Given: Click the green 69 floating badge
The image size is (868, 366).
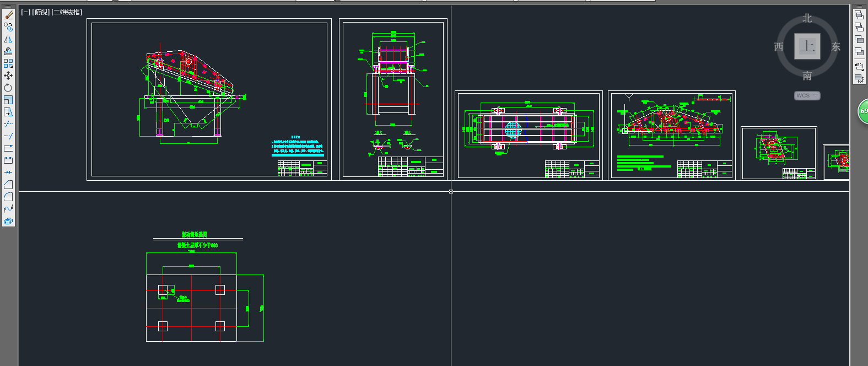Looking at the screenshot, I should point(863,111).
